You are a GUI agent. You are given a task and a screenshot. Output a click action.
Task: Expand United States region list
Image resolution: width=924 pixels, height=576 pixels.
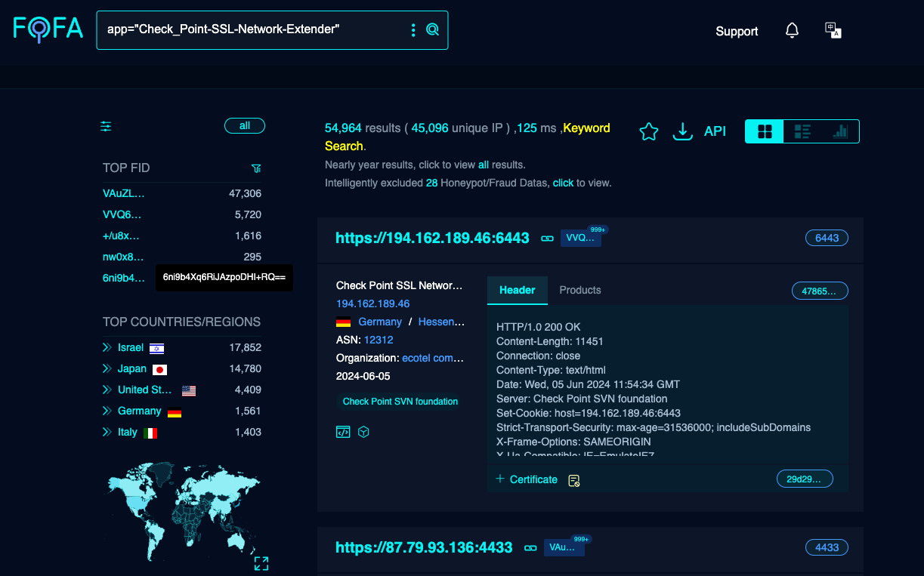(107, 390)
